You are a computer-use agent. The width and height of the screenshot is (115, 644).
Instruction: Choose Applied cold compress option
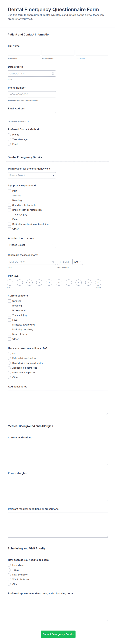coord(9,368)
